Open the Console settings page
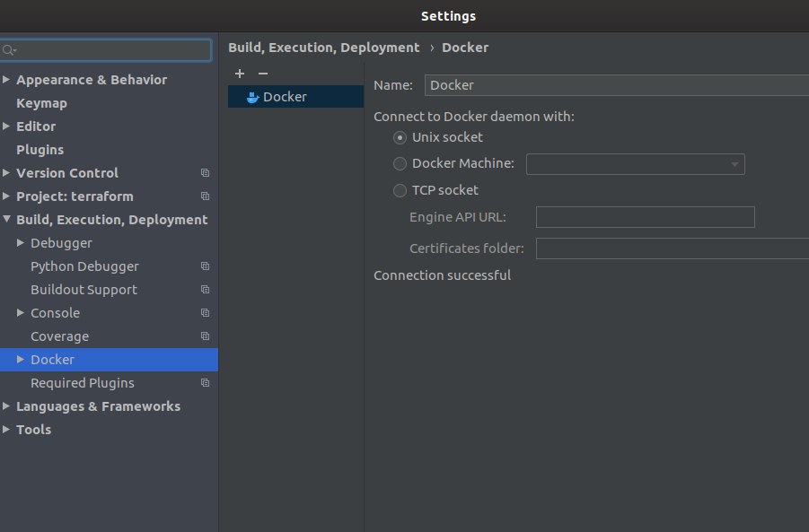 (55, 313)
